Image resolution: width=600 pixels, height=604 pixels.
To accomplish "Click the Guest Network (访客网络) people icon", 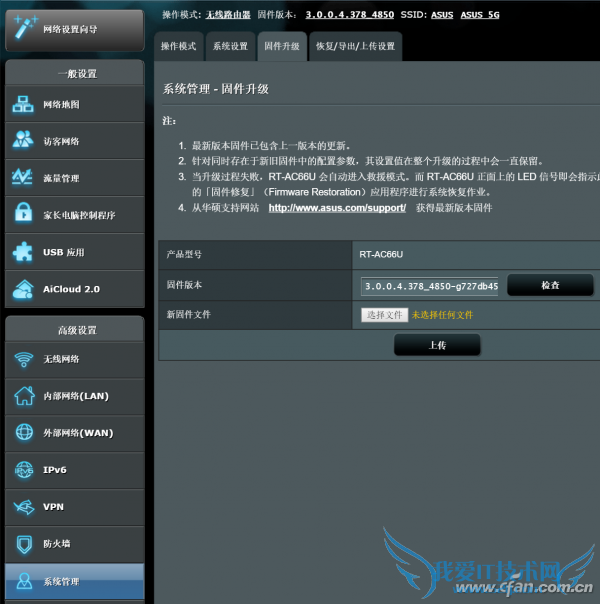I will (23, 140).
